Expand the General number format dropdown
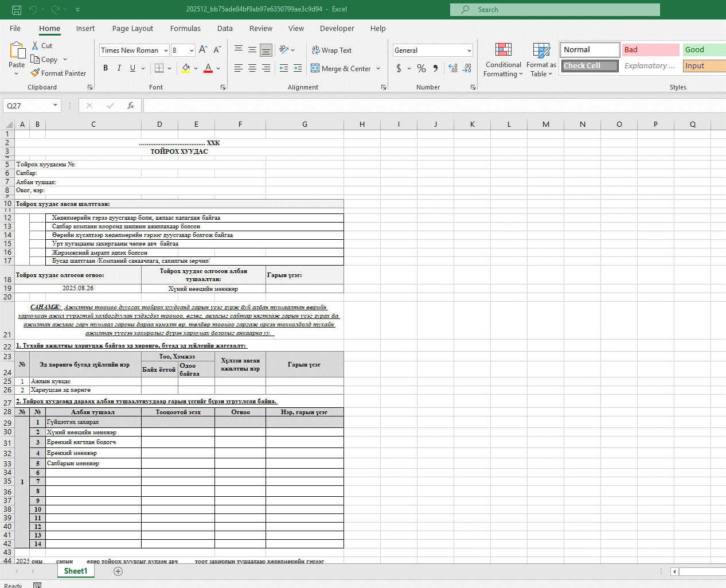This screenshot has width=726, height=588. [469, 50]
